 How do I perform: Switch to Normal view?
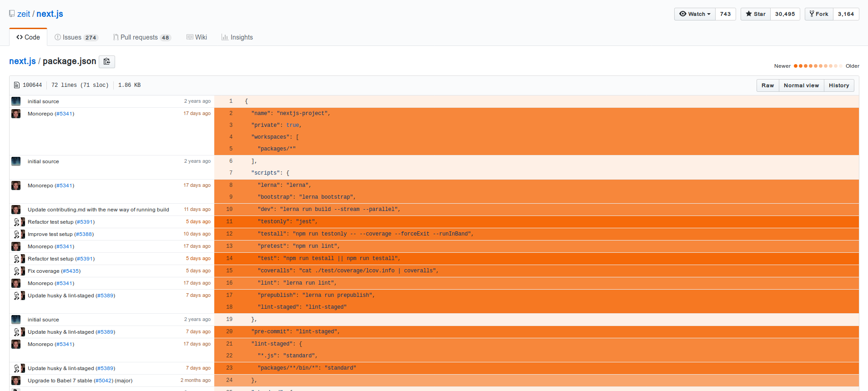click(801, 85)
